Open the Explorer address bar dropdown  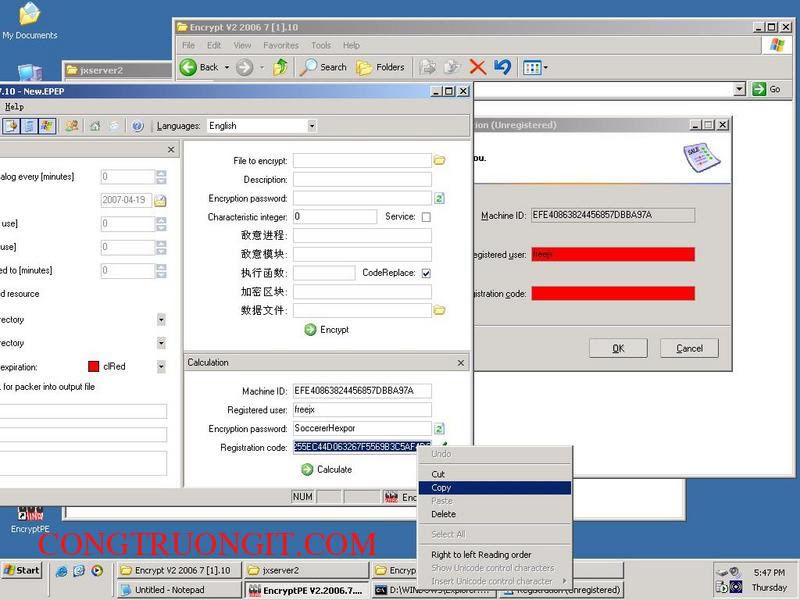tap(740, 90)
